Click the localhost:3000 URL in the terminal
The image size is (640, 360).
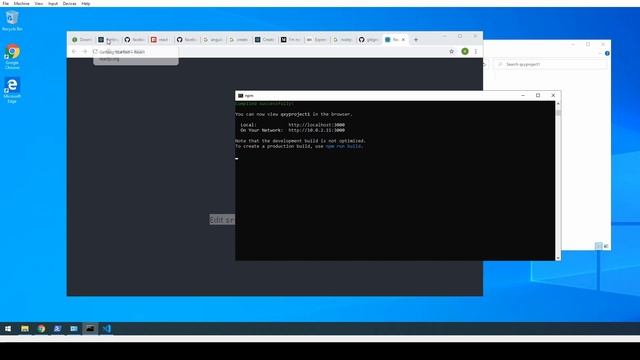316,125
